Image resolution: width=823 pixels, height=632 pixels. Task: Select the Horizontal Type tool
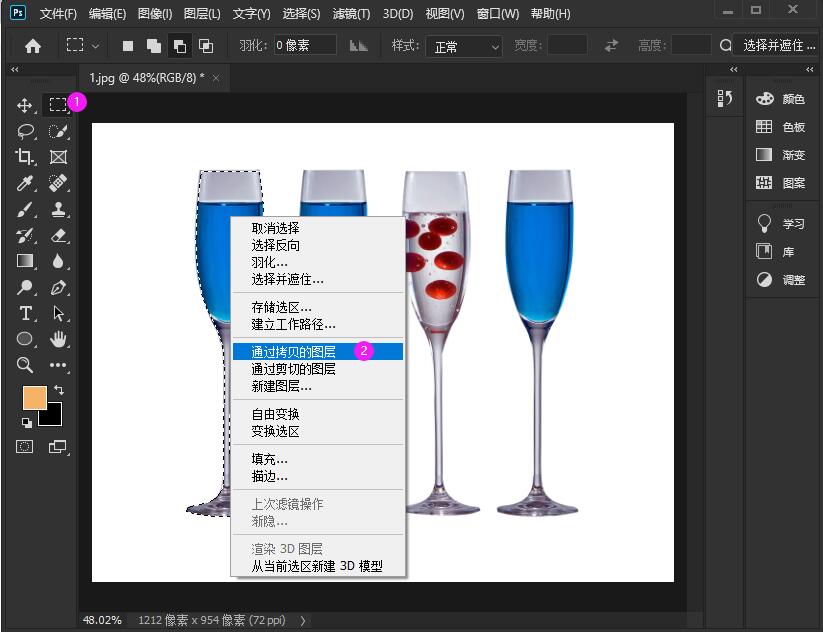[x=25, y=313]
